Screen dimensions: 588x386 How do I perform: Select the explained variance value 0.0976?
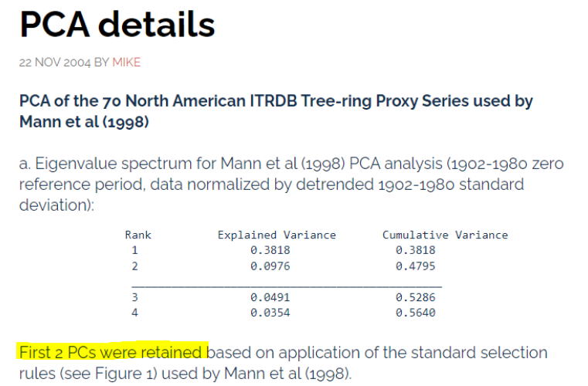[270, 266]
